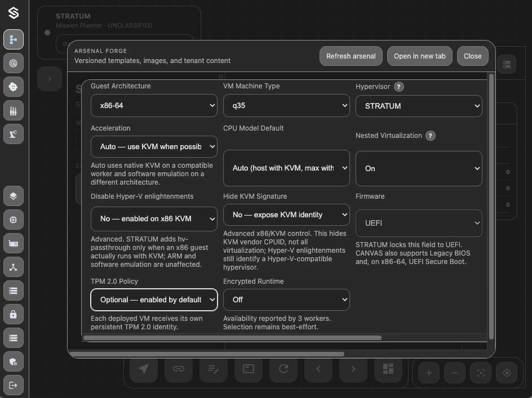This screenshot has height=398, width=532.
Task: Click the edit note icon in bottom toolbar
Action: (214, 369)
